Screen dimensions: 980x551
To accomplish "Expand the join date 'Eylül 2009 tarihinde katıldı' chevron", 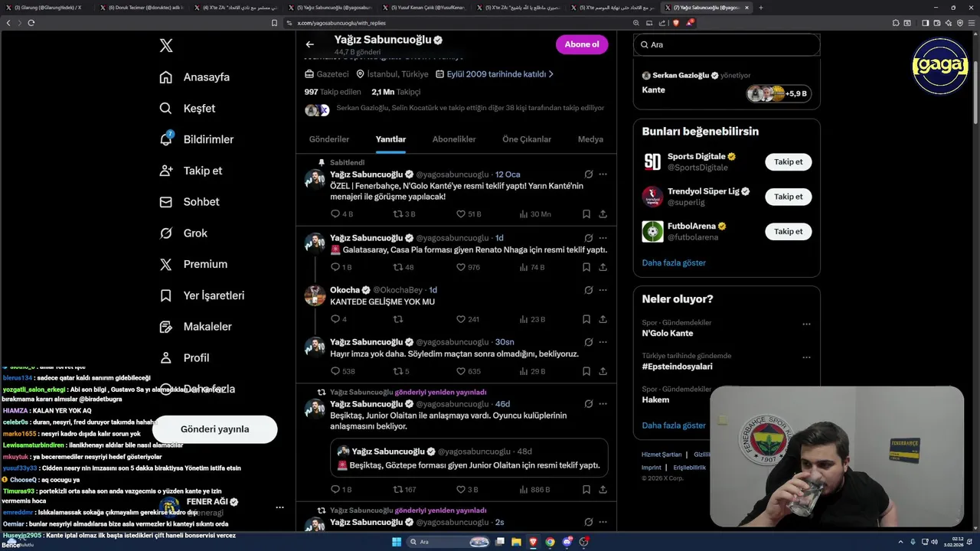I will coord(550,74).
